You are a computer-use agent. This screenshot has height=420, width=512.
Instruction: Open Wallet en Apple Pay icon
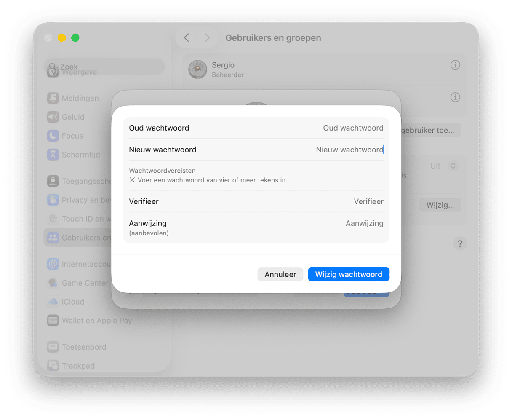click(x=53, y=321)
